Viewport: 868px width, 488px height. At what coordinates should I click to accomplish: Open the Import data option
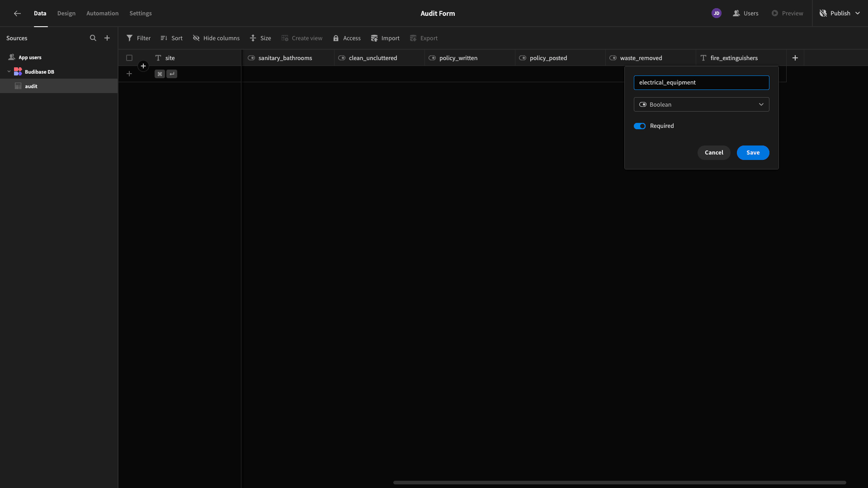pyautogui.click(x=385, y=38)
